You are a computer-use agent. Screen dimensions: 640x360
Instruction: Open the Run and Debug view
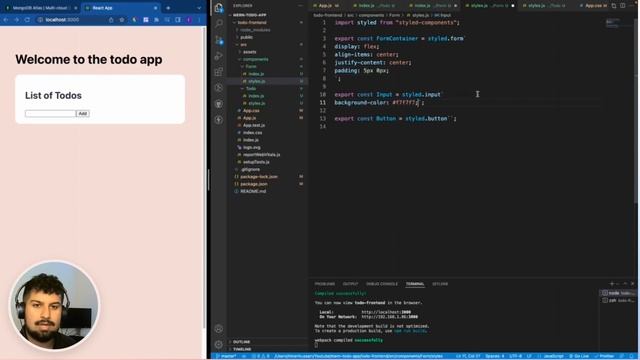(x=219, y=56)
